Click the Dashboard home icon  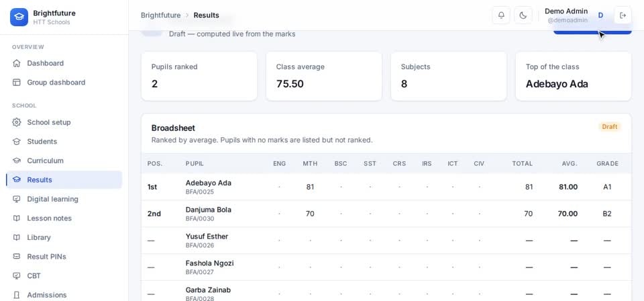coord(16,63)
